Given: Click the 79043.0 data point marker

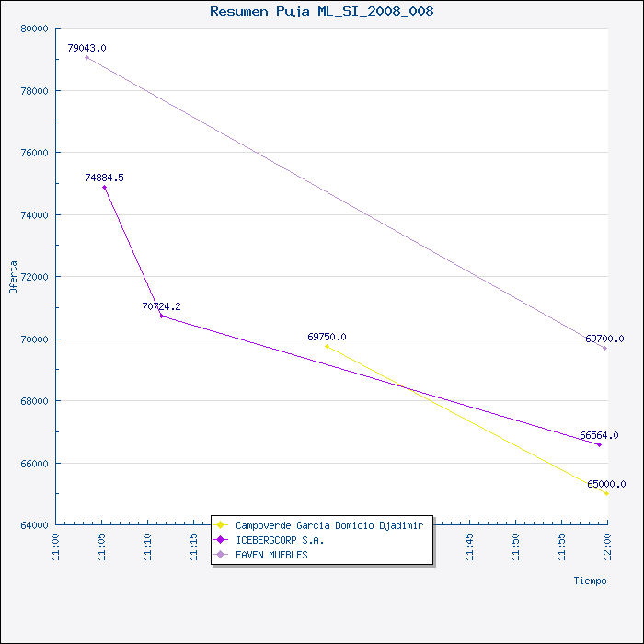Looking at the screenshot, I should pos(86,57).
